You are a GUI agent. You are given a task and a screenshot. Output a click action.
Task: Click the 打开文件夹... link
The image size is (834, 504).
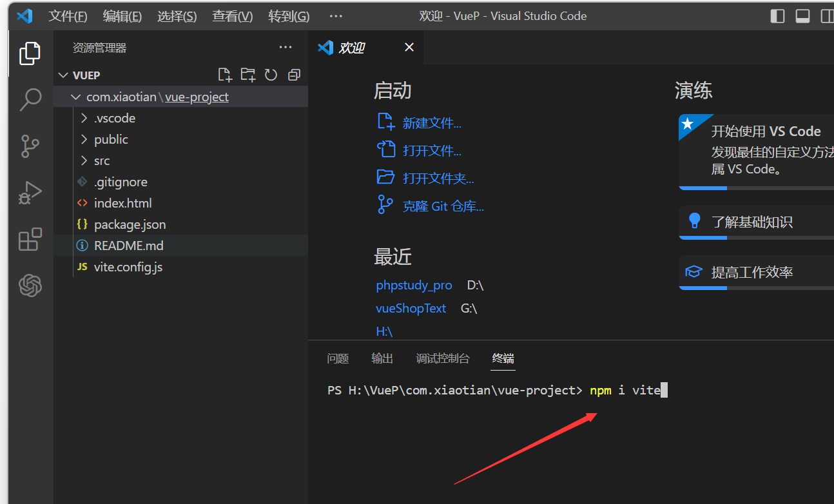(x=438, y=179)
